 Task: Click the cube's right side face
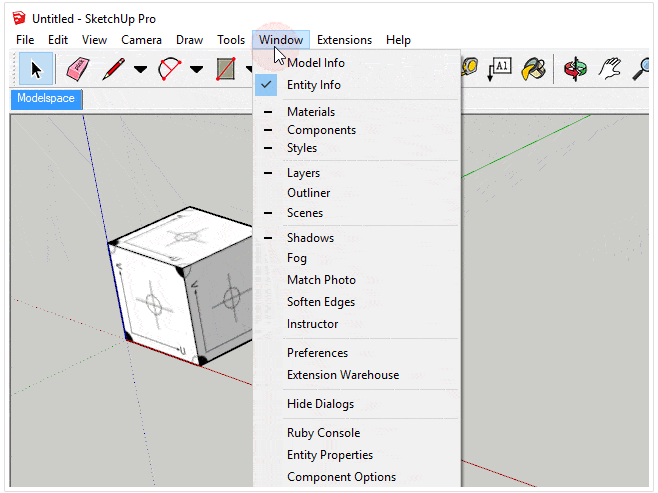point(222,302)
